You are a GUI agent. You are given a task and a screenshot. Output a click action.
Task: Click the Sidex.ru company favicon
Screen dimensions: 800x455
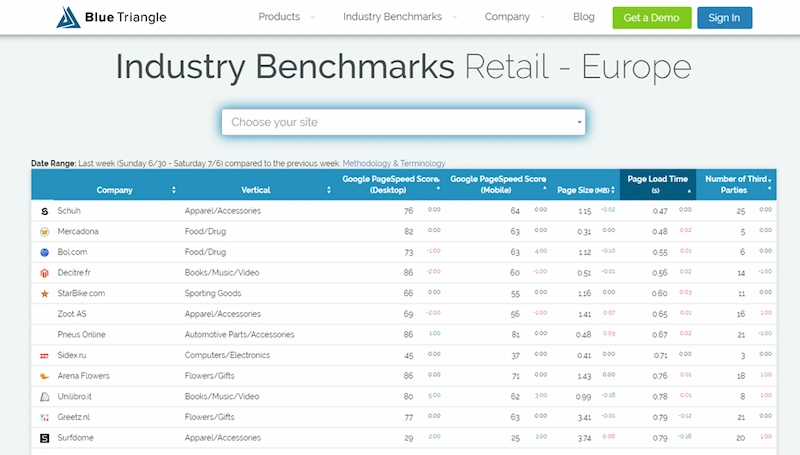(x=44, y=356)
